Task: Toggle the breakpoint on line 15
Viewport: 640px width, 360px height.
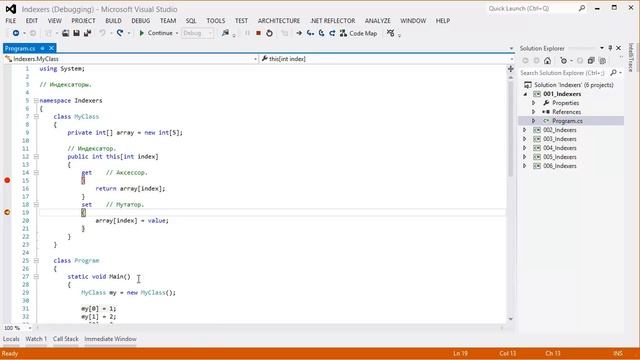Action: [7, 180]
